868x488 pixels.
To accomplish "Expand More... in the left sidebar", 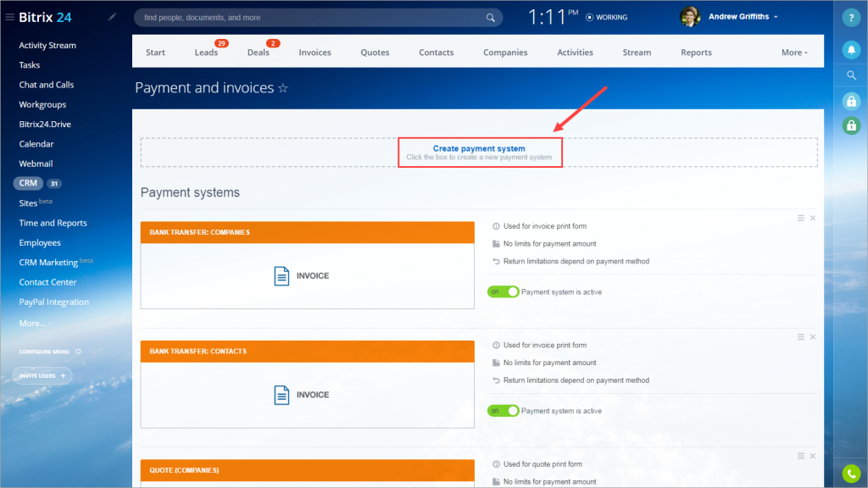I will point(35,323).
